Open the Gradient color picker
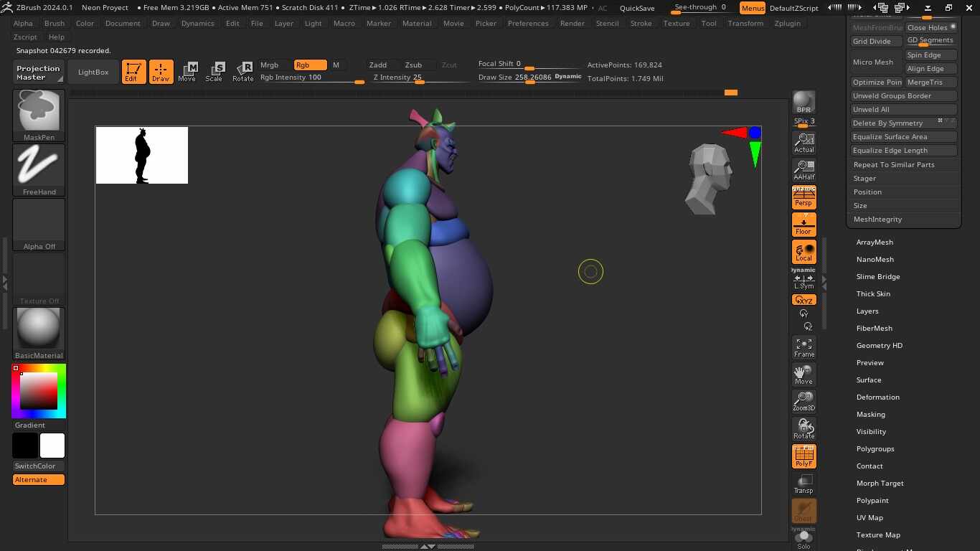The height and width of the screenshot is (551, 980). (x=38, y=390)
